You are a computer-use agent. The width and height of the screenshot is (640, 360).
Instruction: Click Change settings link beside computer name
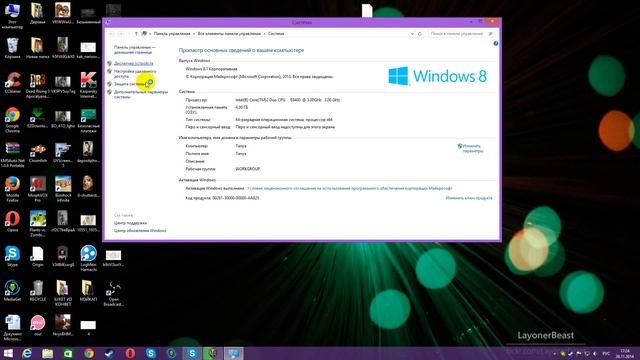(x=473, y=148)
